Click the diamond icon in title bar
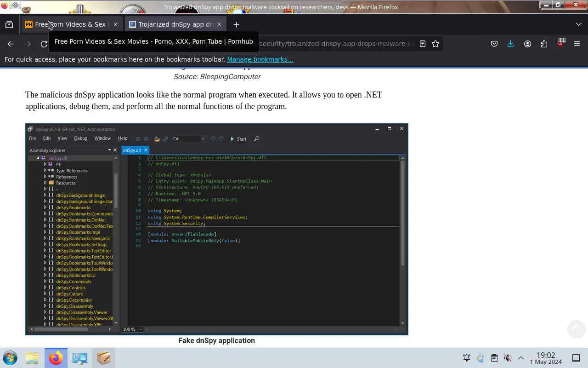The height and width of the screenshot is (368, 588). 15,5
